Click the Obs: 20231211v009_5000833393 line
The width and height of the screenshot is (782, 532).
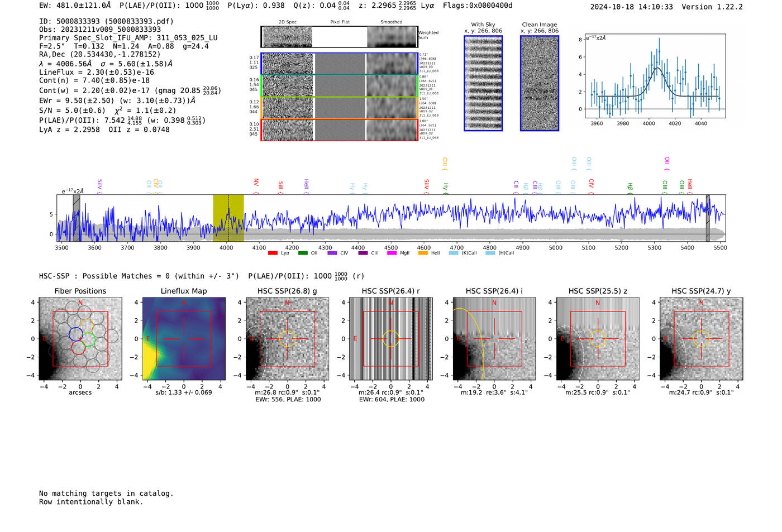[100, 30]
